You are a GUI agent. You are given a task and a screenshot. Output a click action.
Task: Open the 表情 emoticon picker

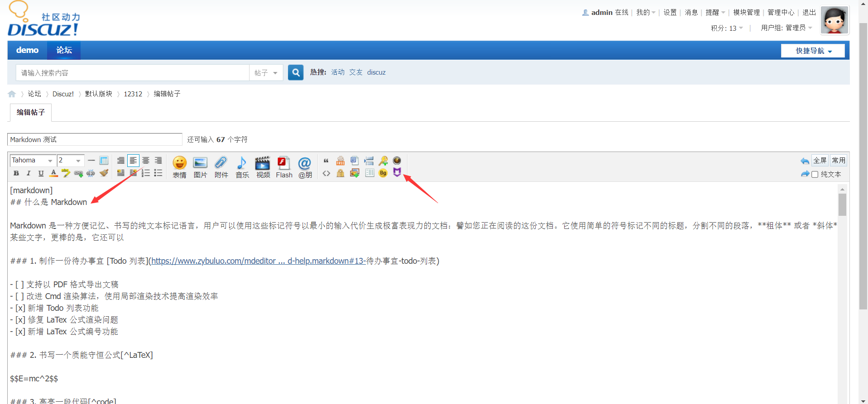point(179,167)
